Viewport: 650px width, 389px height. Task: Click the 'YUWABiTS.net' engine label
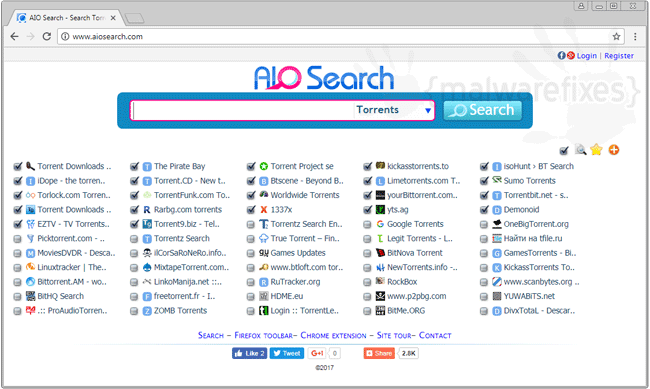tap(529, 296)
